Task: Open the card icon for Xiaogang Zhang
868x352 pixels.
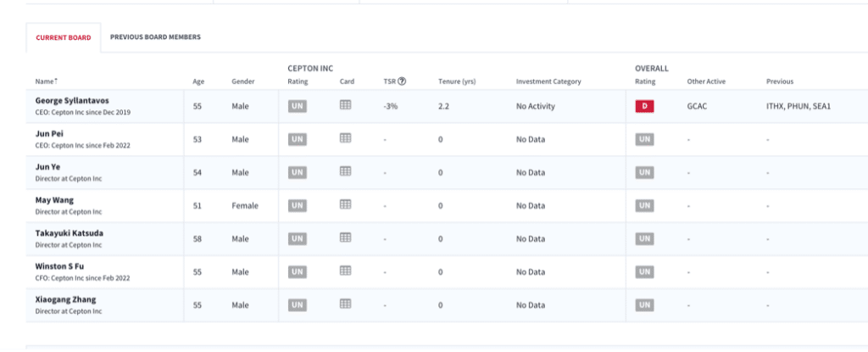Action: (x=346, y=304)
